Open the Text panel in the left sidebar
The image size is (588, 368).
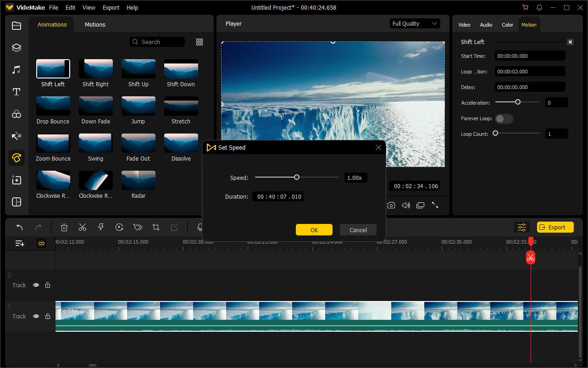click(16, 92)
